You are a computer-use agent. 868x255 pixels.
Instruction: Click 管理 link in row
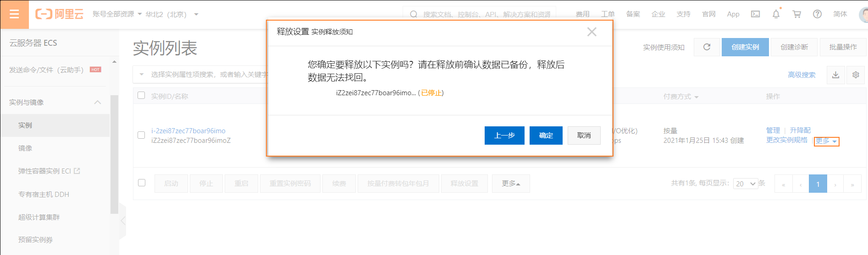pyautogui.click(x=773, y=130)
